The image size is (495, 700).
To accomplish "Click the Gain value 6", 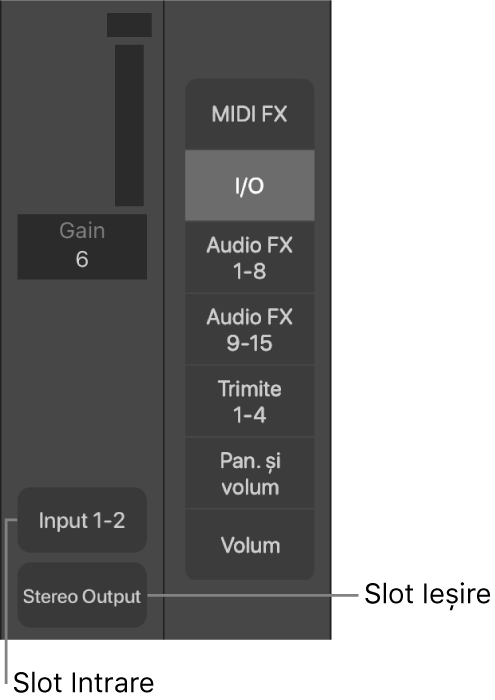I will tap(82, 259).
